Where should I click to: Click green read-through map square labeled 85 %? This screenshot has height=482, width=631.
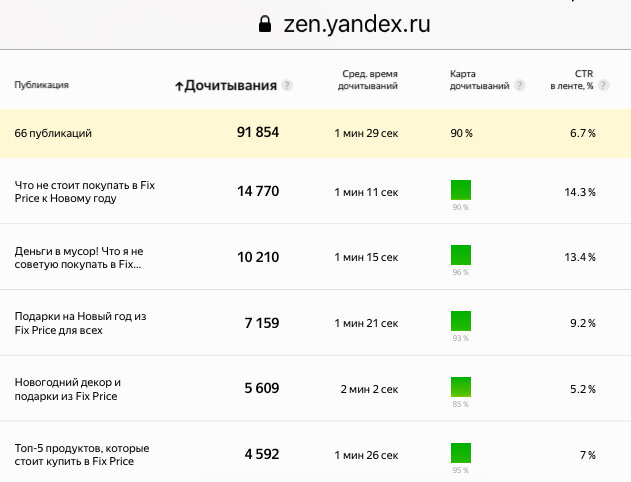pyautogui.click(x=461, y=387)
